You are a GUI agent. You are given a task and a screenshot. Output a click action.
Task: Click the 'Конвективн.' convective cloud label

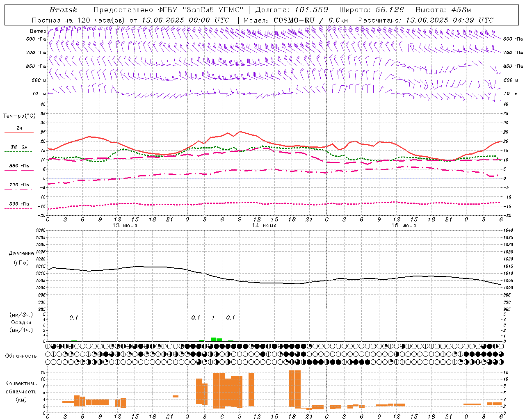[21, 383]
